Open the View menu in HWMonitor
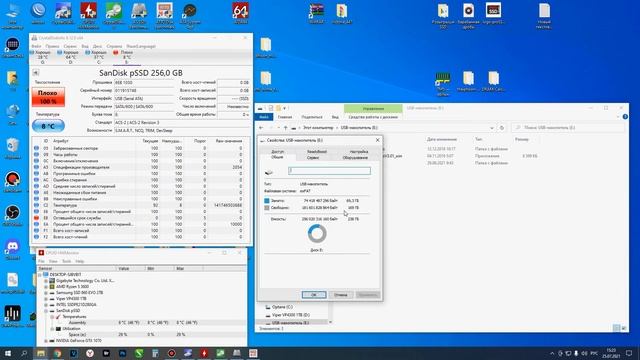 (x=53, y=261)
